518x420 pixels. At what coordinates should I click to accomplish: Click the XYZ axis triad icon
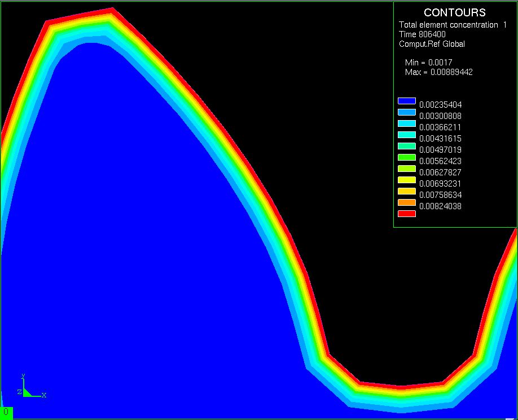27,389
